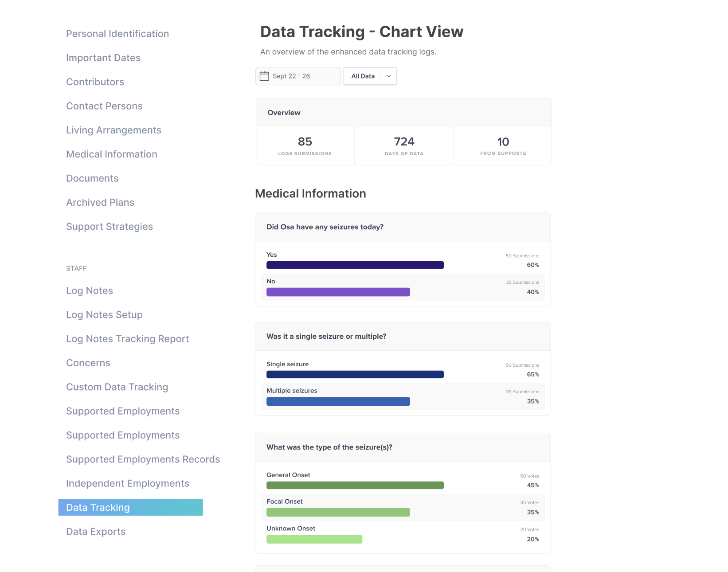Click the Unknown Onset bar

[x=314, y=539]
